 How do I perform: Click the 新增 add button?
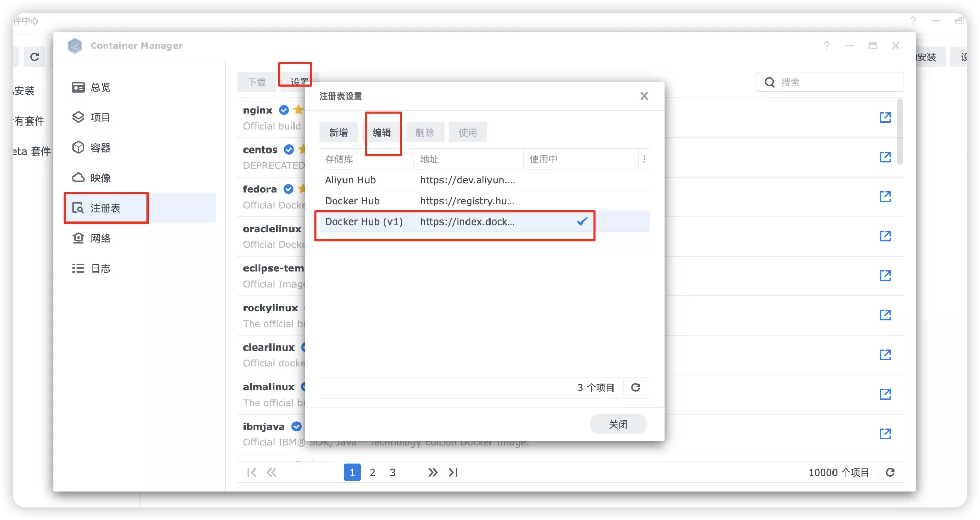point(338,132)
